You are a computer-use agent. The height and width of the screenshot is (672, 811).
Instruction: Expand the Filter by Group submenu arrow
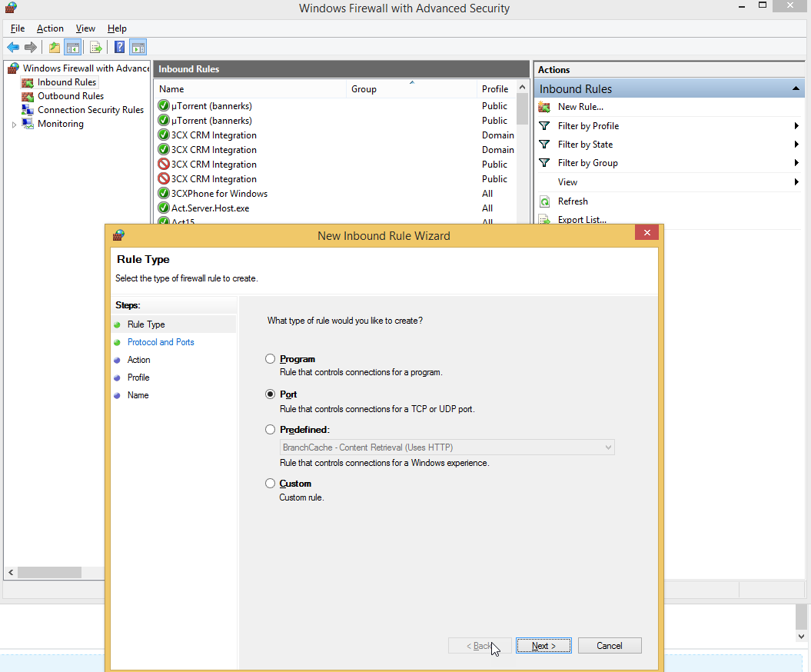796,163
